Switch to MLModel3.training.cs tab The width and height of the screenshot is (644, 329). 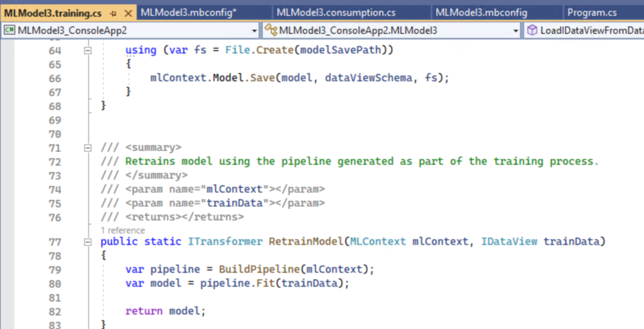[52, 14]
